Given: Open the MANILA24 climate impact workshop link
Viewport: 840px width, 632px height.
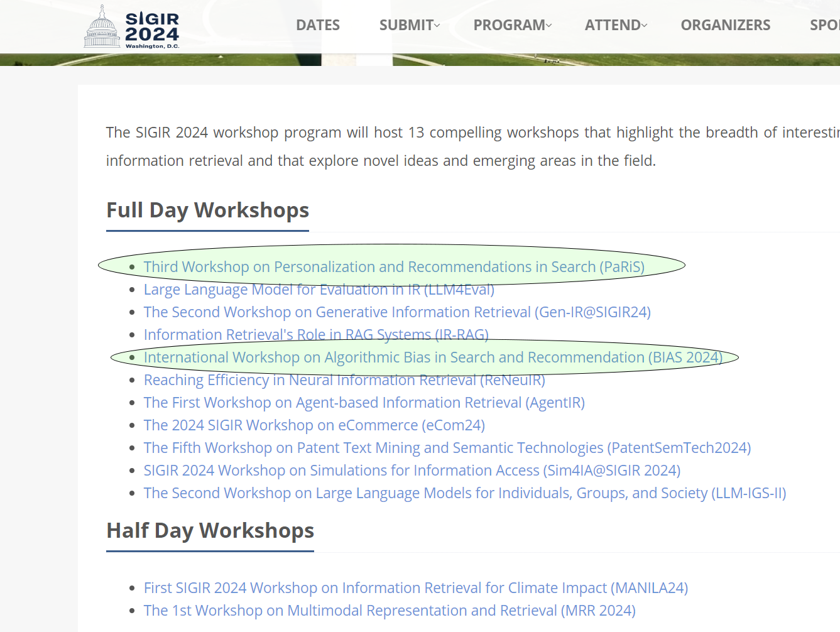Looking at the screenshot, I should (416, 588).
